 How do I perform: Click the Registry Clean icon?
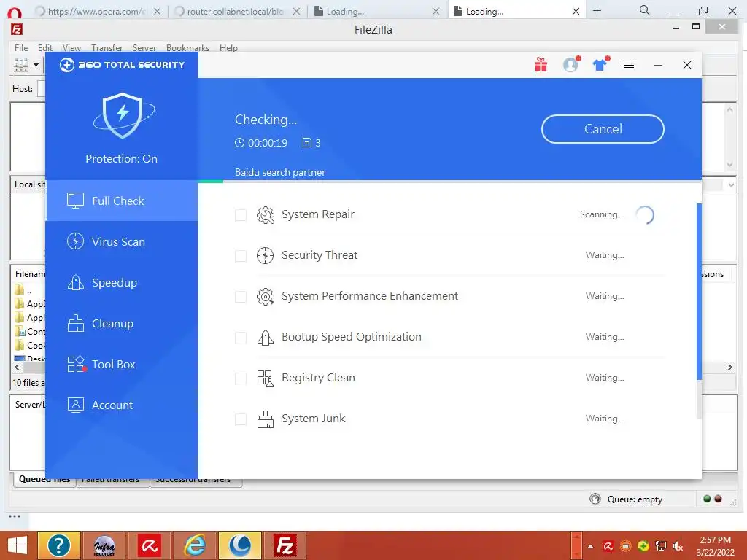click(x=266, y=378)
